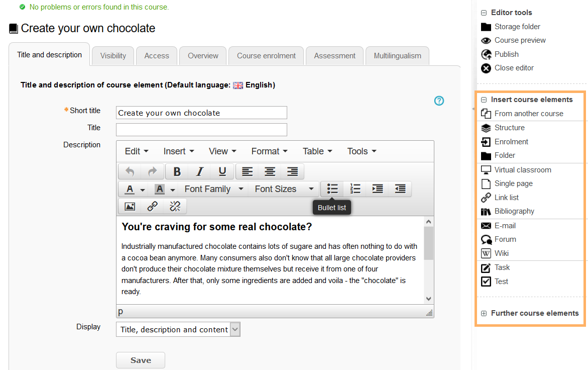Screen dimensions: 588x370
Task: Expand Further course elements section
Action: 534,313
